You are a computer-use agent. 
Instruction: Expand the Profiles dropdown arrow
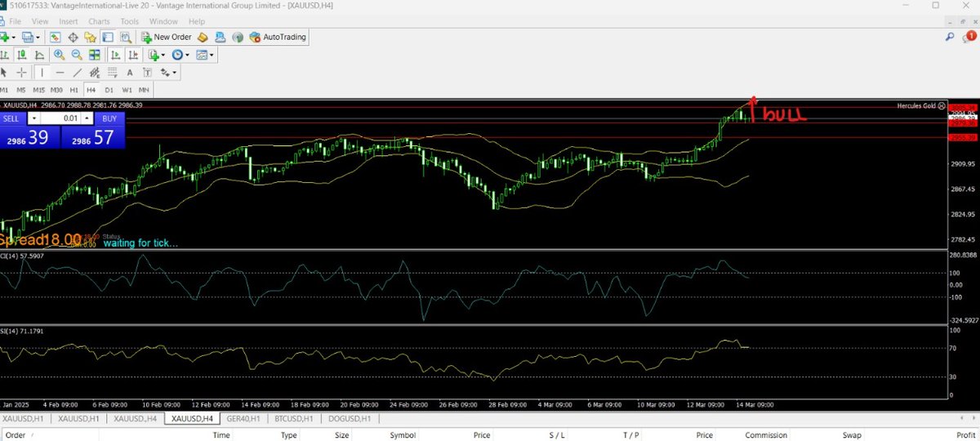[x=38, y=38]
